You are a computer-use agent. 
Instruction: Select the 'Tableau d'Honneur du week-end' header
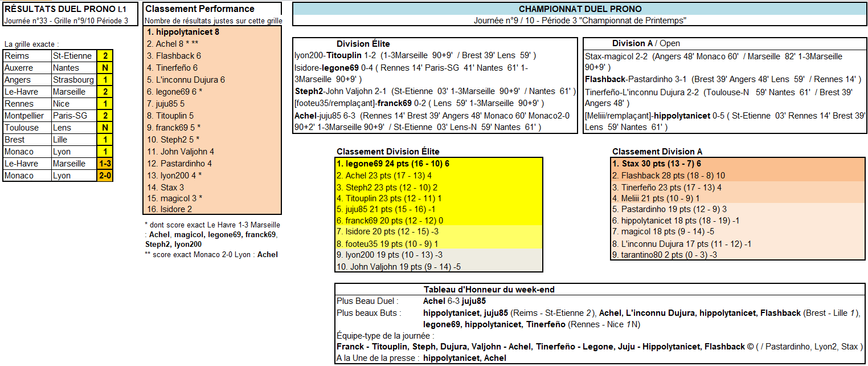click(x=489, y=290)
